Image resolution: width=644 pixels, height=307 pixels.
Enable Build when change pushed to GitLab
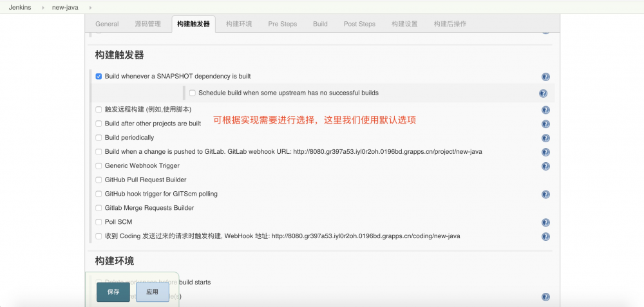(99, 152)
